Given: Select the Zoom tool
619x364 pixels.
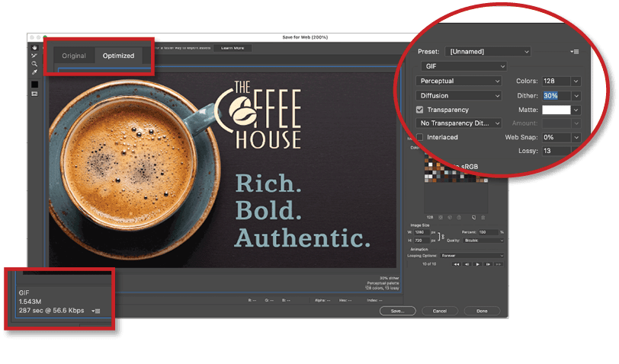Looking at the screenshot, I should 35,64.
